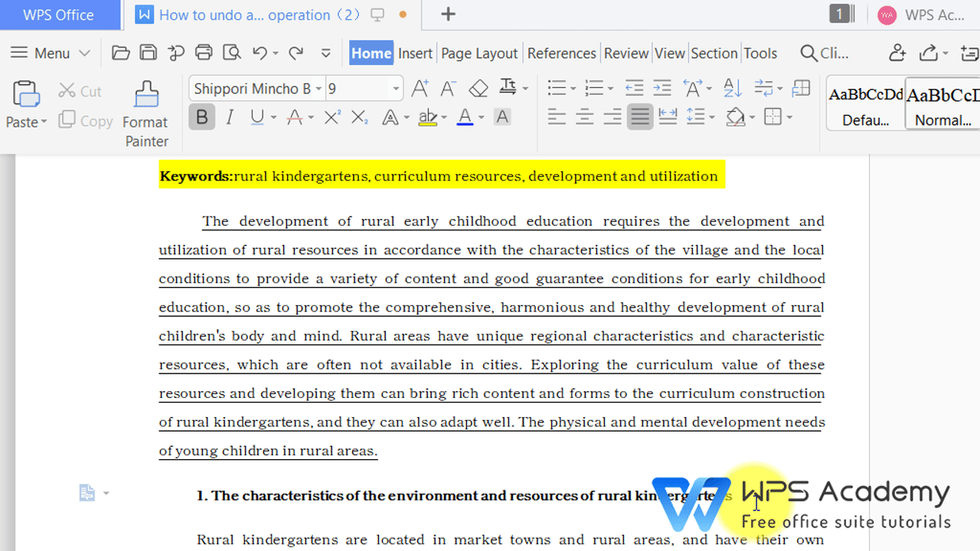
Task: Toggle Italic formatting
Action: click(230, 116)
